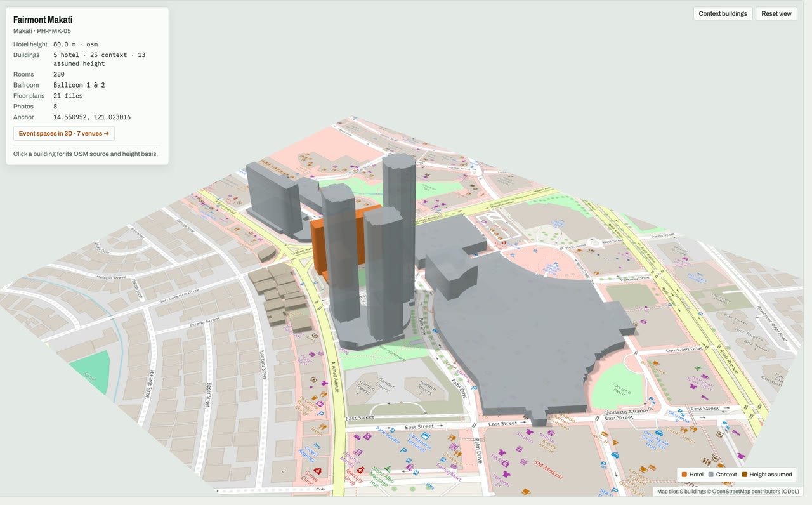This screenshot has height=505, width=812.
Task: Click the brown Height assumed legend swatch
Action: [745, 475]
